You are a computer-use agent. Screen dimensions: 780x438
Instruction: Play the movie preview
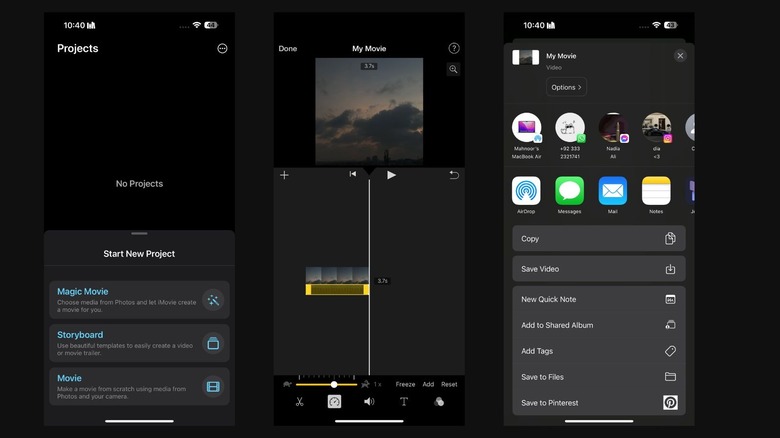pos(391,175)
